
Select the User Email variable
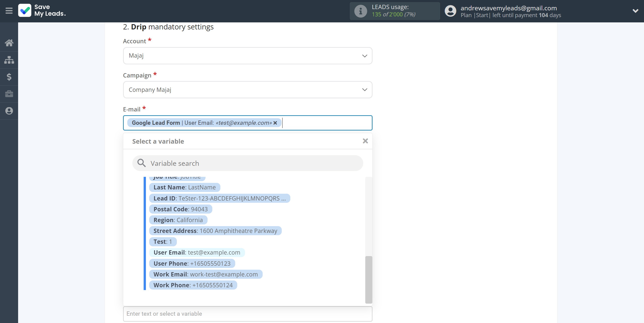click(x=197, y=252)
